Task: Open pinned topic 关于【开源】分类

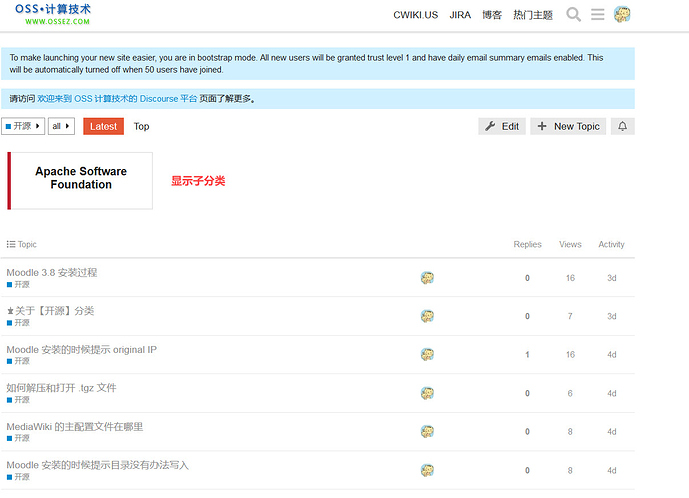Action: coord(54,311)
